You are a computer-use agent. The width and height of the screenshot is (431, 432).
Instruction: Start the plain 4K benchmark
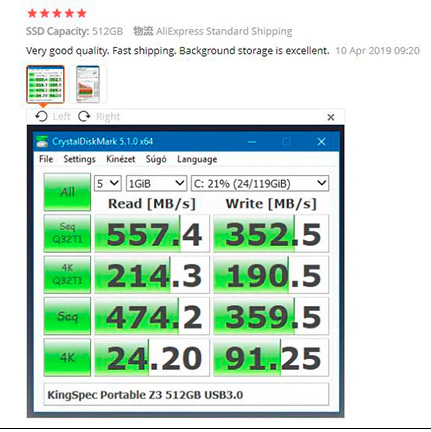point(67,358)
